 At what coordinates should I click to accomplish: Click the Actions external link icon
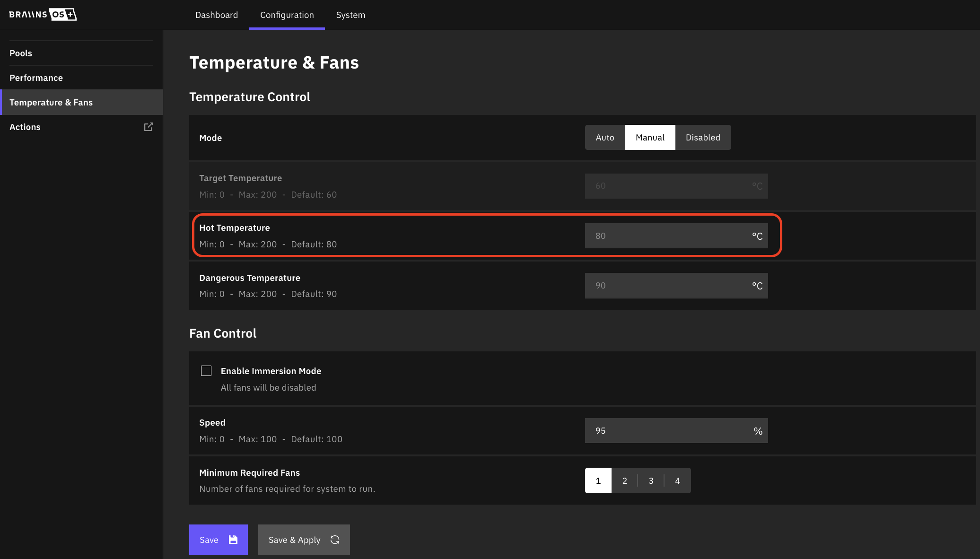click(x=149, y=126)
